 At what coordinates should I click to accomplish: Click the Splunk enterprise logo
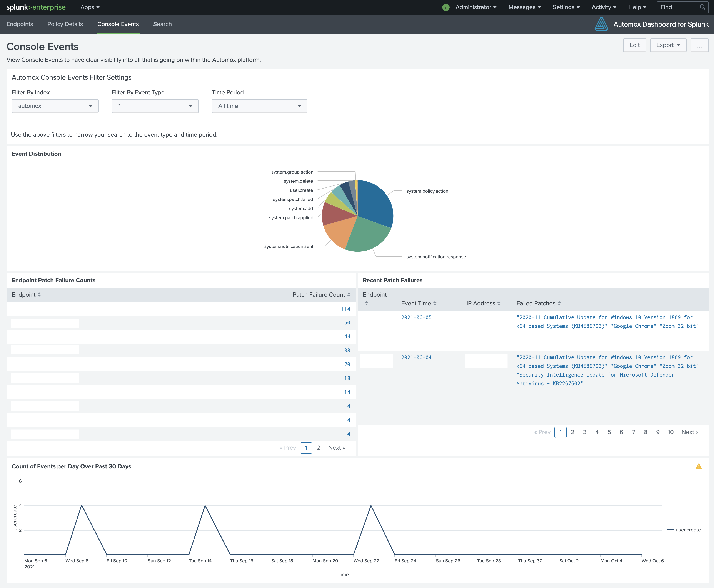coord(36,7)
